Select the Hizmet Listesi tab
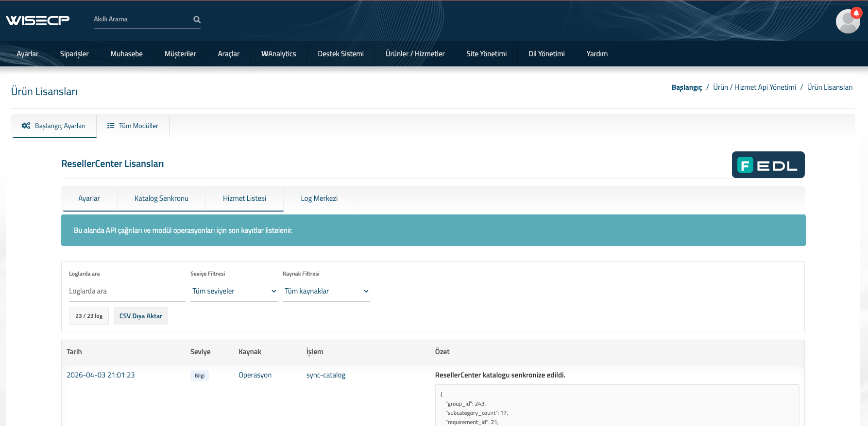Image resolution: width=868 pixels, height=426 pixels. [x=244, y=198]
